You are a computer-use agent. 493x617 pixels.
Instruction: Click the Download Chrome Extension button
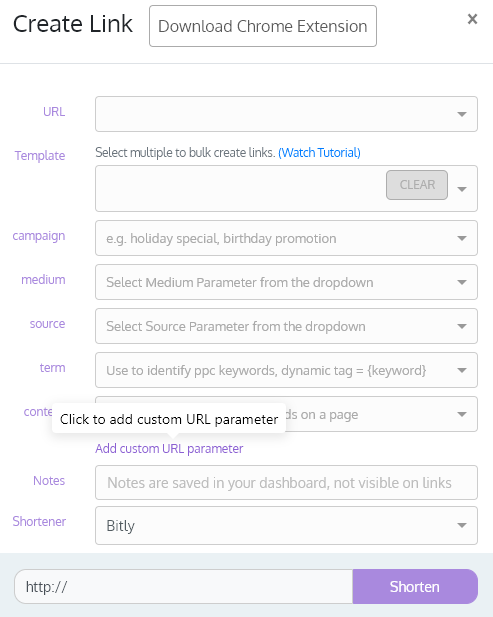(x=263, y=26)
